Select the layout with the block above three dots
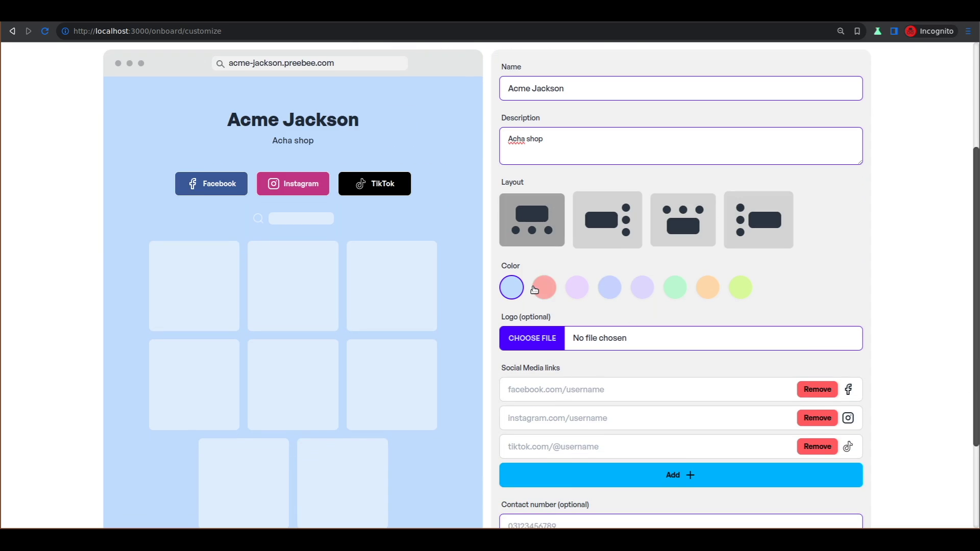980x551 pixels. pos(532,220)
